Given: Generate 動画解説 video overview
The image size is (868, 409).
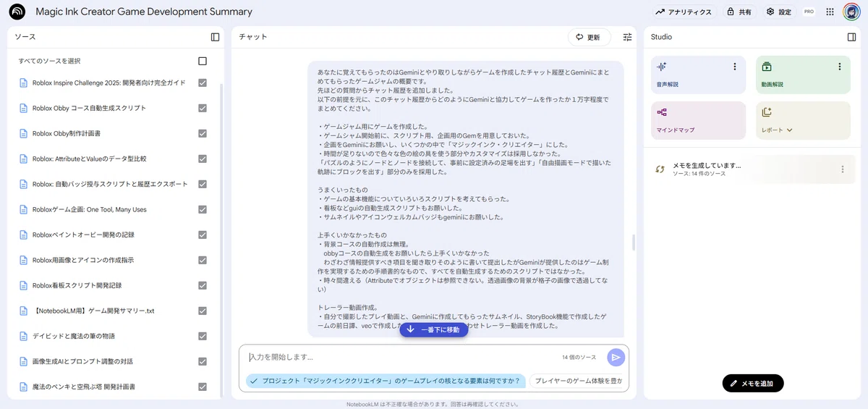Looking at the screenshot, I should point(803,75).
